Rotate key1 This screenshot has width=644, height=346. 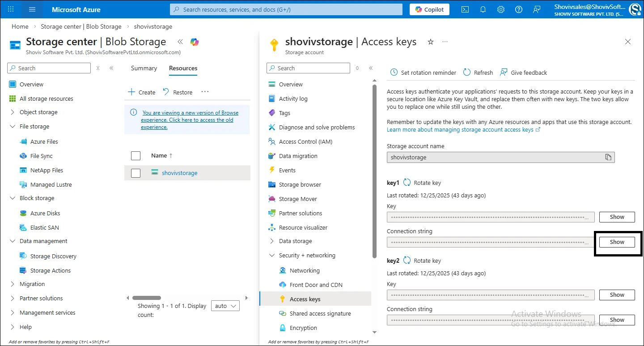click(422, 183)
